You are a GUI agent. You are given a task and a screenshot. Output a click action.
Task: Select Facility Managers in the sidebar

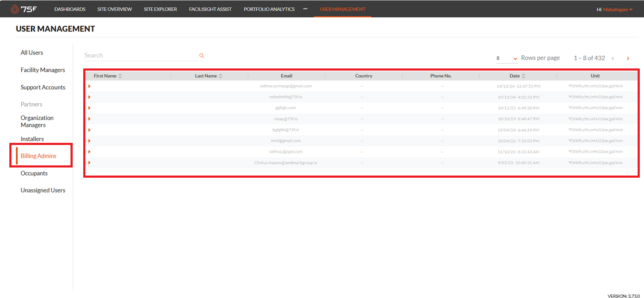click(42, 70)
